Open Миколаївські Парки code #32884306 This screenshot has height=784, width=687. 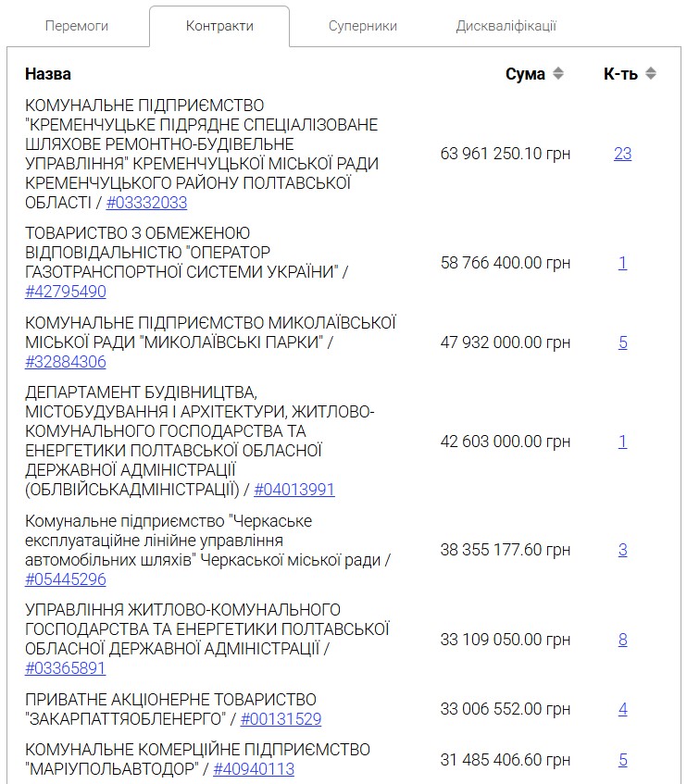pos(66,362)
